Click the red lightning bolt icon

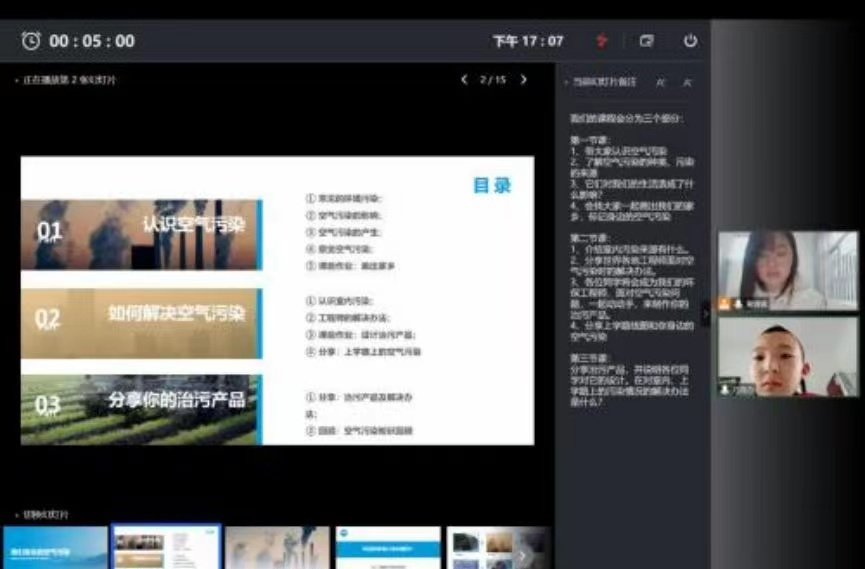601,41
